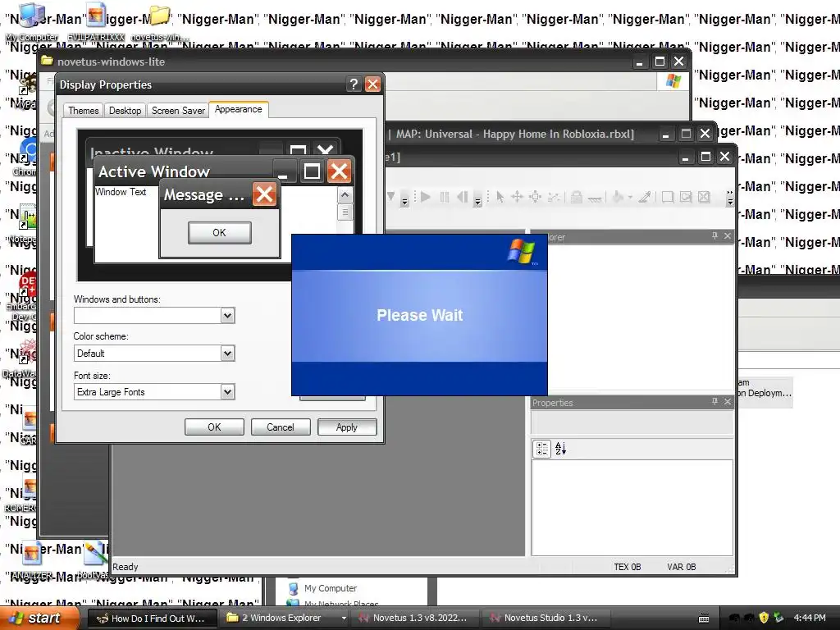Click OK in Display Properties
Screen dimensions: 840x630
214,427
